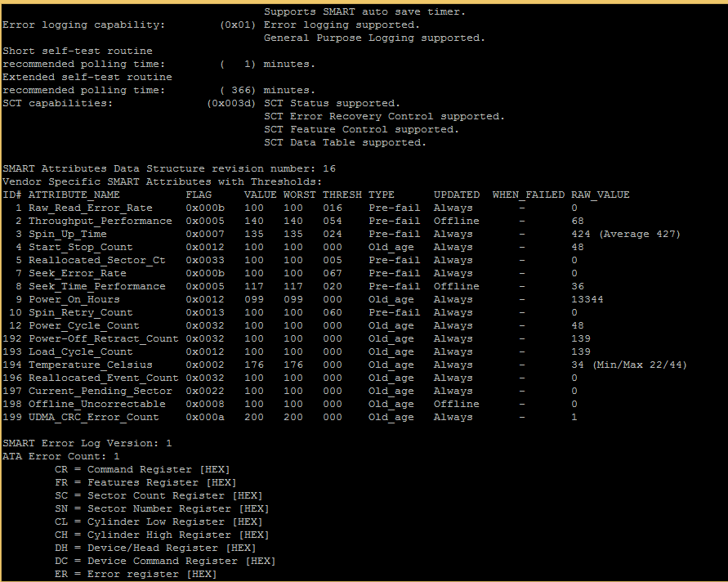This screenshot has width=728, height=582.
Task: Click the Reallocated_Sector_Ct attribute name
Action: tap(96, 260)
